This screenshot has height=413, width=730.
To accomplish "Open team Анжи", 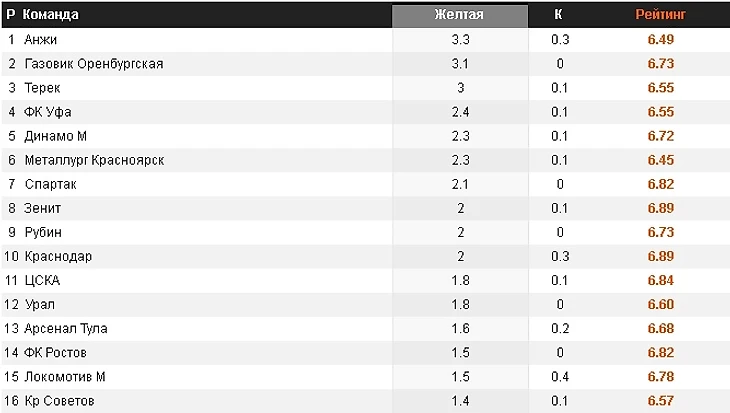I will pyautogui.click(x=41, y=40).
